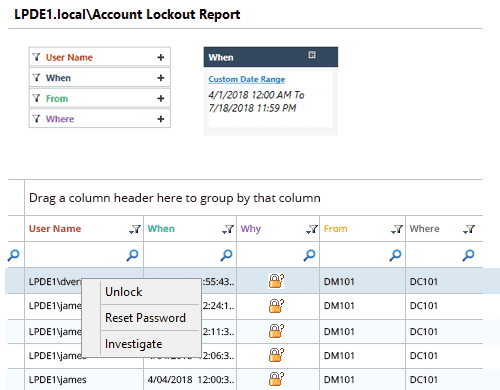Click the Where column filter icon
Image resolution: width=500 pixels, height=390 pixels.
tap(469, 229)
